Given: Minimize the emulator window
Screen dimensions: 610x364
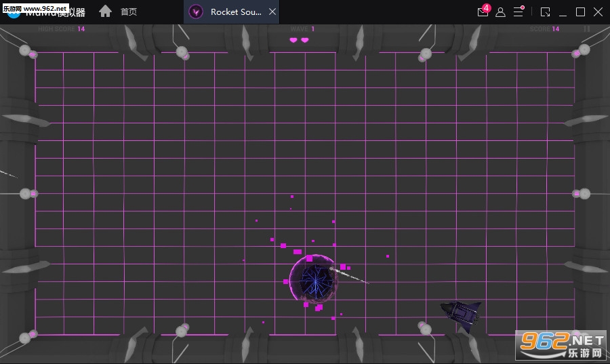Looking at the screenshot, I should click(x=563, y=12).
